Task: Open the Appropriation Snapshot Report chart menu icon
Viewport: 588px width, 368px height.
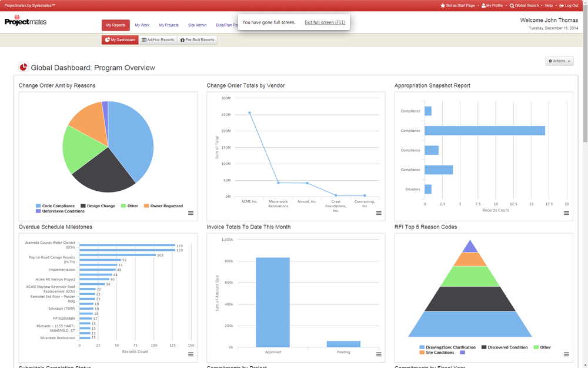Action: coord(566,213)
